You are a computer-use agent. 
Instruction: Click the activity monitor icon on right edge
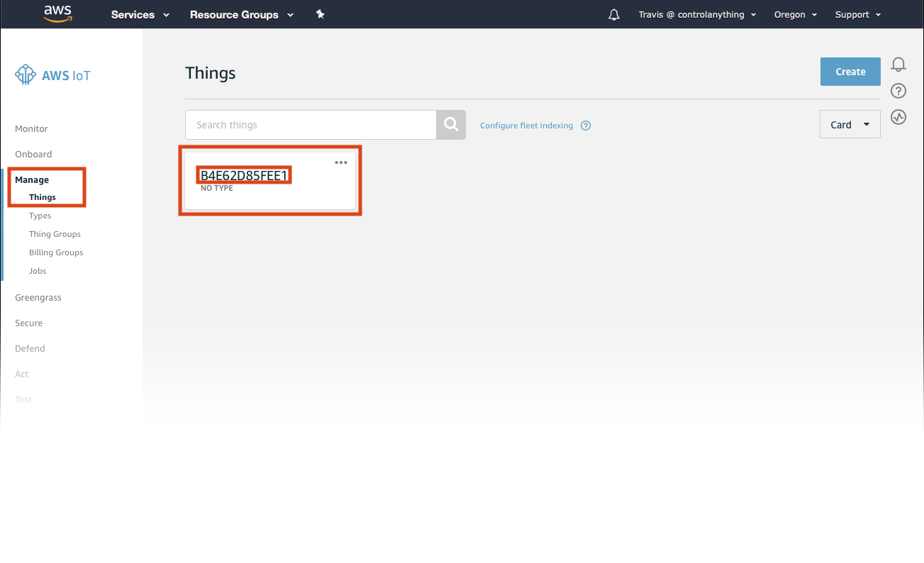pyautogui.click(x=898, y=117)
